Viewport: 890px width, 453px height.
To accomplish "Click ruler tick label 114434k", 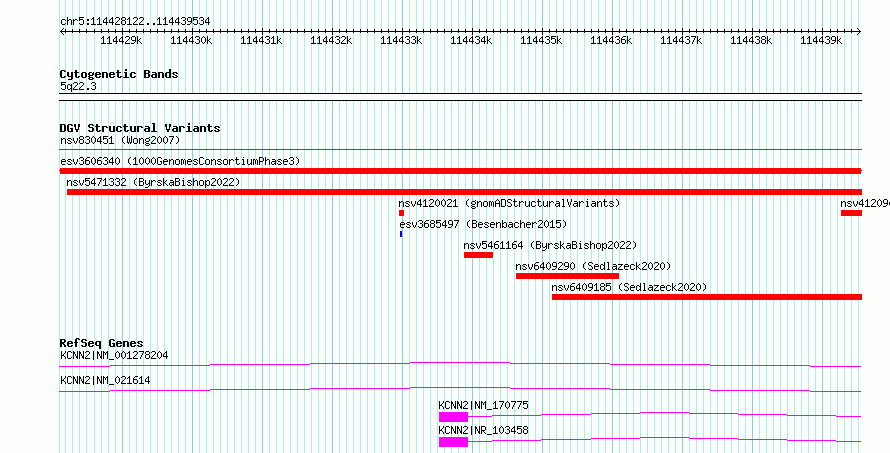I will pyautogui.click(x=471, y=40).
